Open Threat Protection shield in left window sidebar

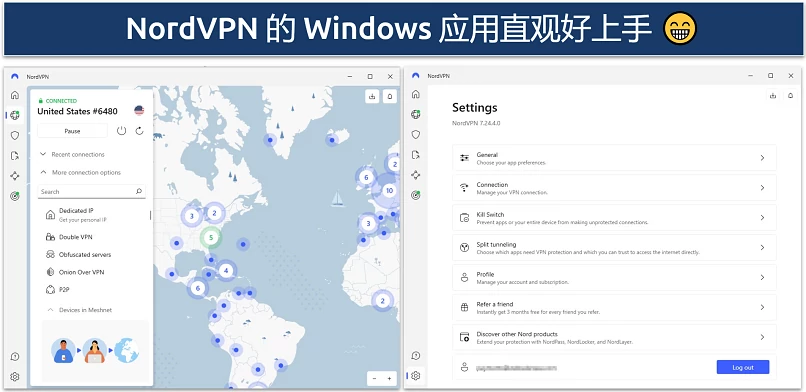coord(15,135)
